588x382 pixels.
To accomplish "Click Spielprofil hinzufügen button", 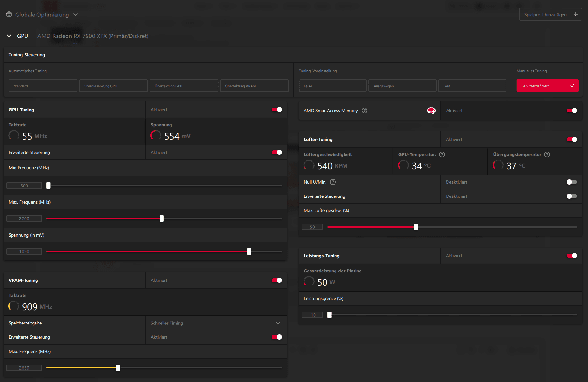I will 551,15.
